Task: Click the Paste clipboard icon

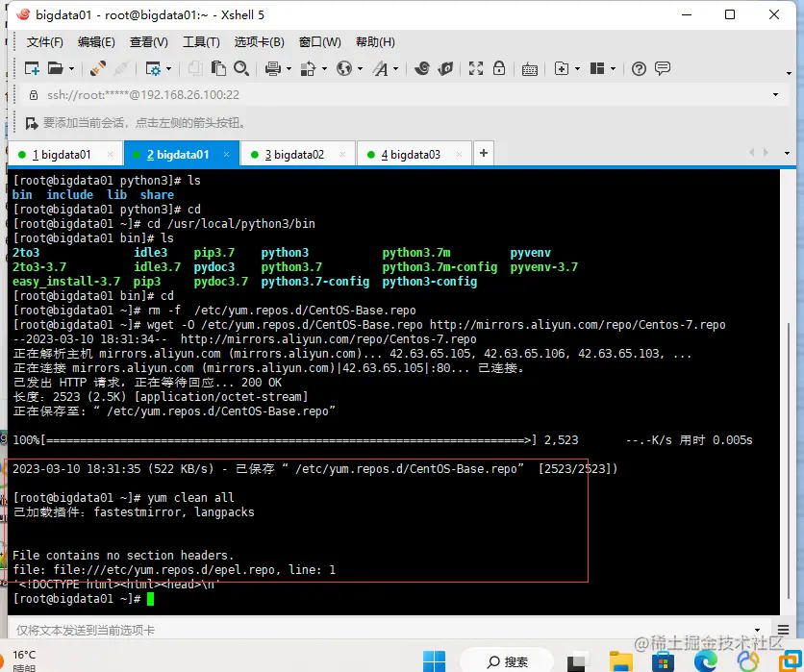Action: coord(218,68)
